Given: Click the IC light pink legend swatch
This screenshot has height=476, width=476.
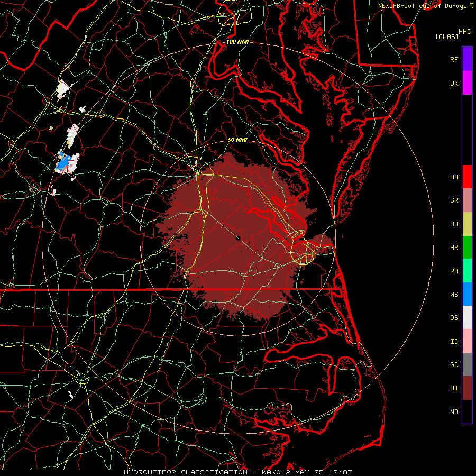Looking at the screenshot, I should pyautogui.click(x=467, y=341).
